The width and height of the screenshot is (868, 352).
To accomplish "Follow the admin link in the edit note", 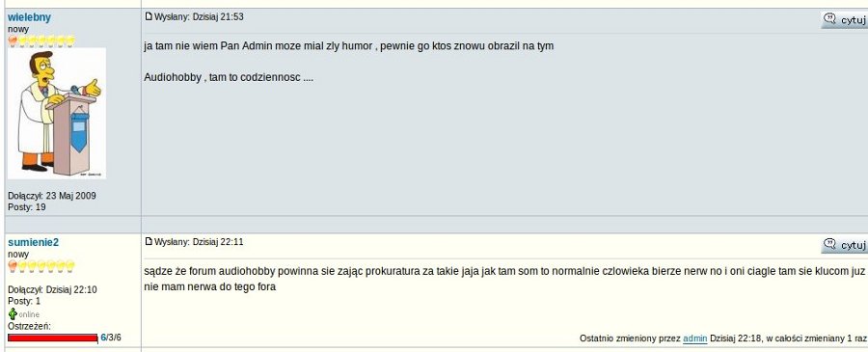I will (x=694, y=338).
